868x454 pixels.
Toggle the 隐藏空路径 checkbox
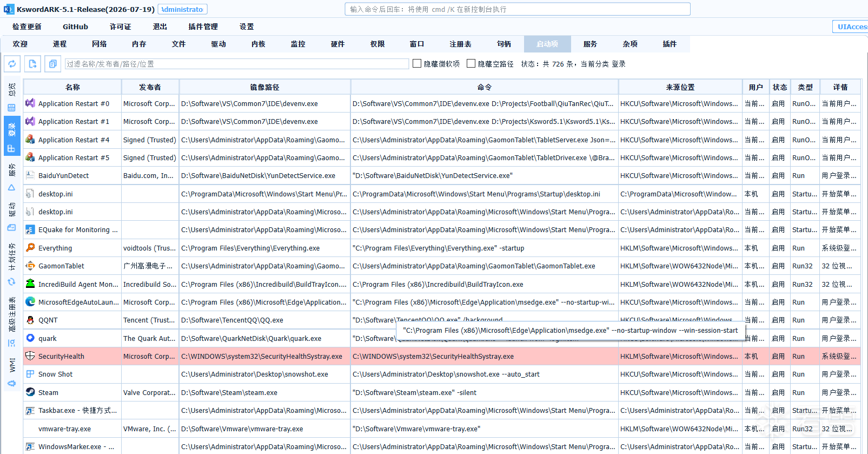pos(471,64)
